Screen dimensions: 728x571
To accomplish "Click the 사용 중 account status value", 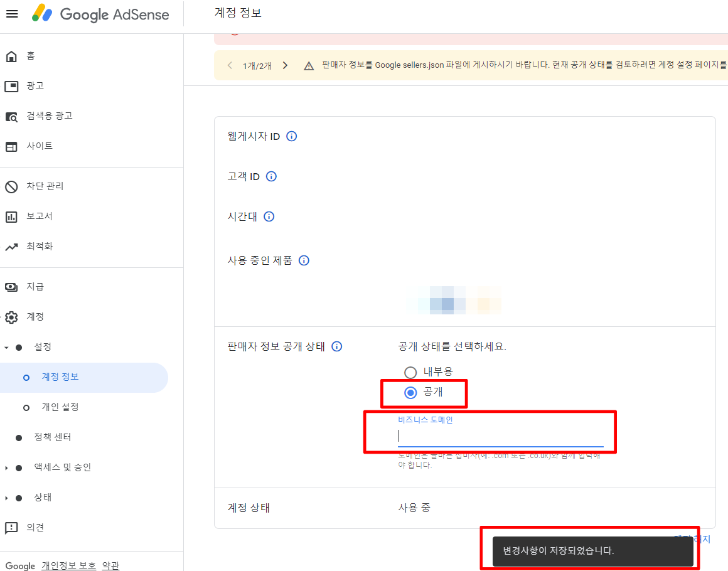I will [x=414, y=508].
